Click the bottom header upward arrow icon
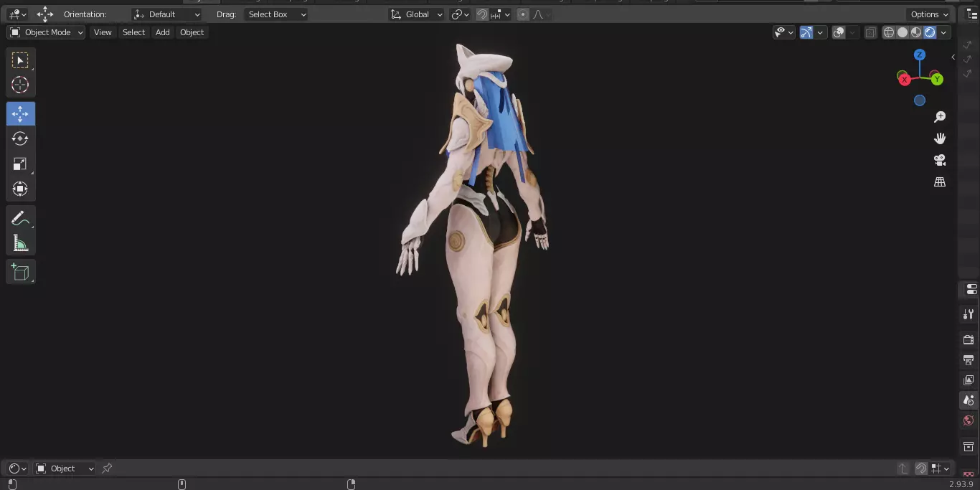 pyautogui.click(x=903, y=468)
